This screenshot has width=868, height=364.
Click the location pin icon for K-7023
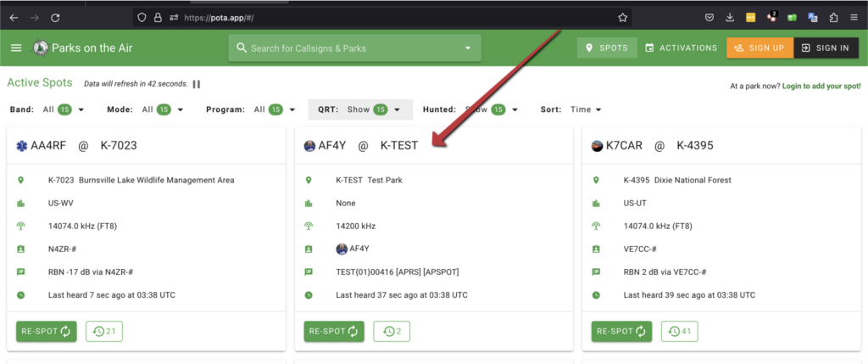[21, 180]
